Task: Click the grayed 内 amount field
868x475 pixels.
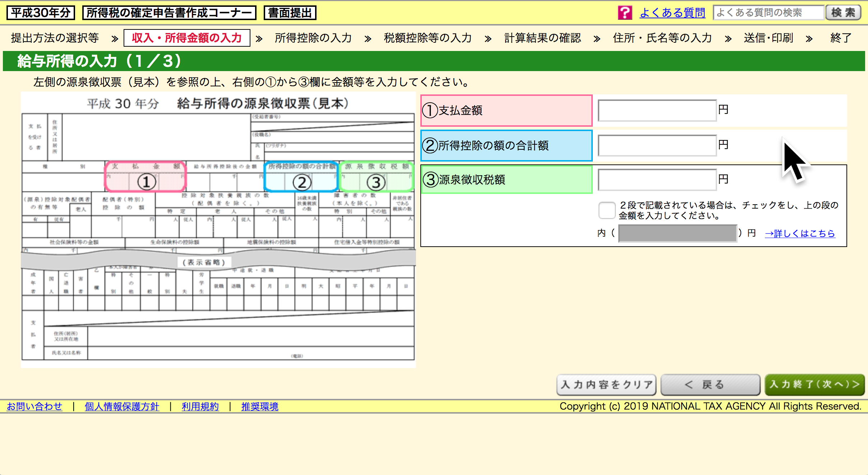Action: 677,234
